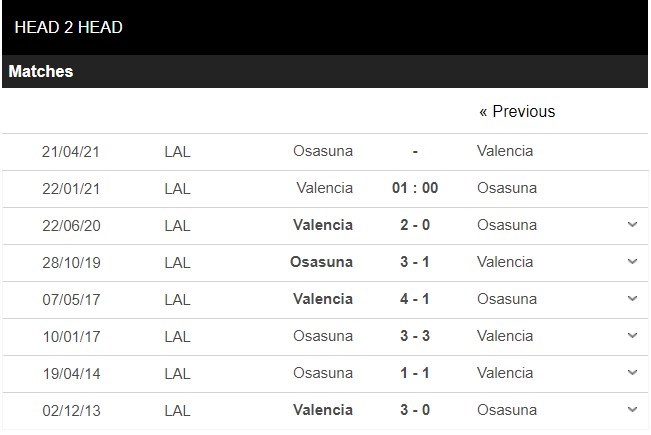
Task: Open chevron for 07/05/17 Valencia 4-1 match
Action: coord(632,299)
